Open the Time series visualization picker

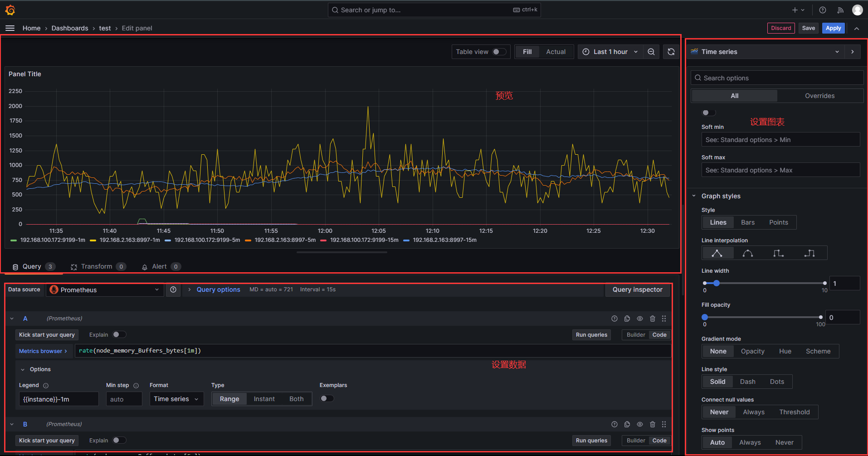765,52
